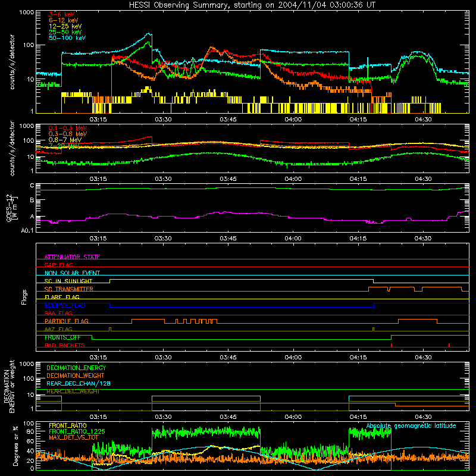Click the REAR_DEC_CHAN/128 legend label
This screenshot has height=476, width=476.
(79, 384)
